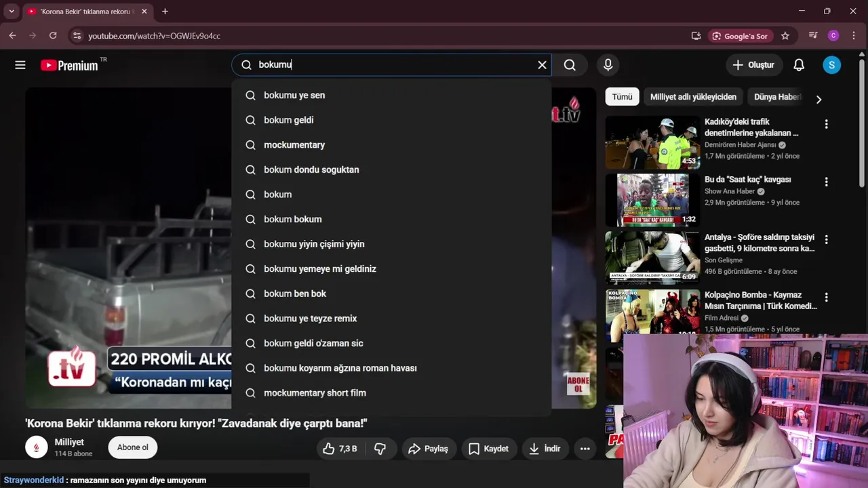Click the install or cast icon in the address bar
This screenshot has width=868, height=488.
(696, 36)
